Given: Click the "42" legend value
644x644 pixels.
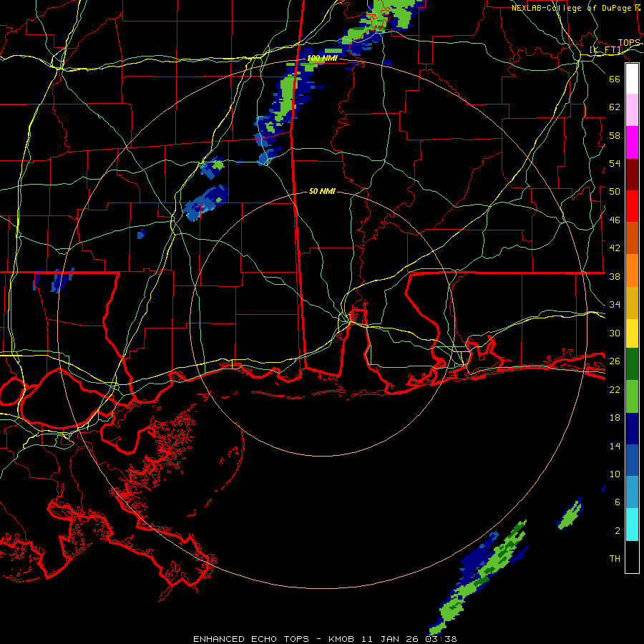Looking at the screenshot, I should click(615, 248).
